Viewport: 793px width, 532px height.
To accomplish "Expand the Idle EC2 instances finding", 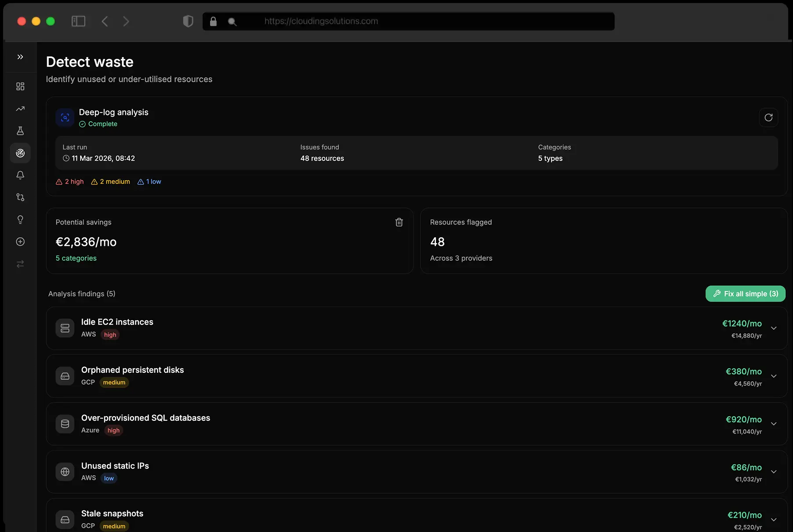I will pos(774,328).
